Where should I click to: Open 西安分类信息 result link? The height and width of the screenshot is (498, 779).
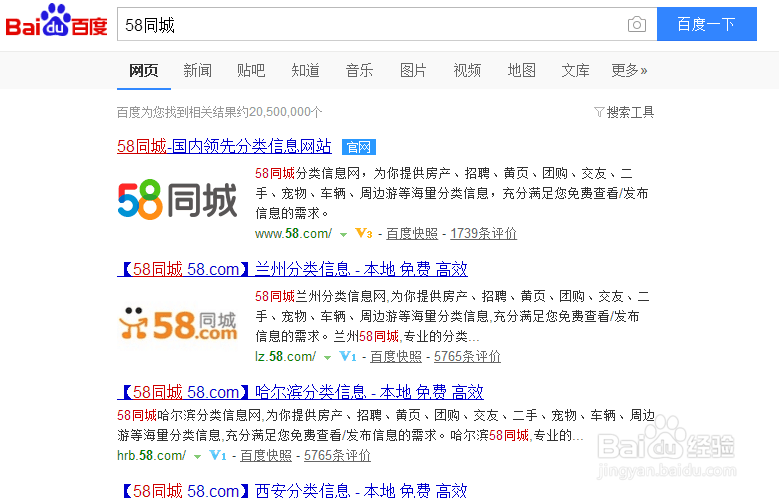click(292, 491)
